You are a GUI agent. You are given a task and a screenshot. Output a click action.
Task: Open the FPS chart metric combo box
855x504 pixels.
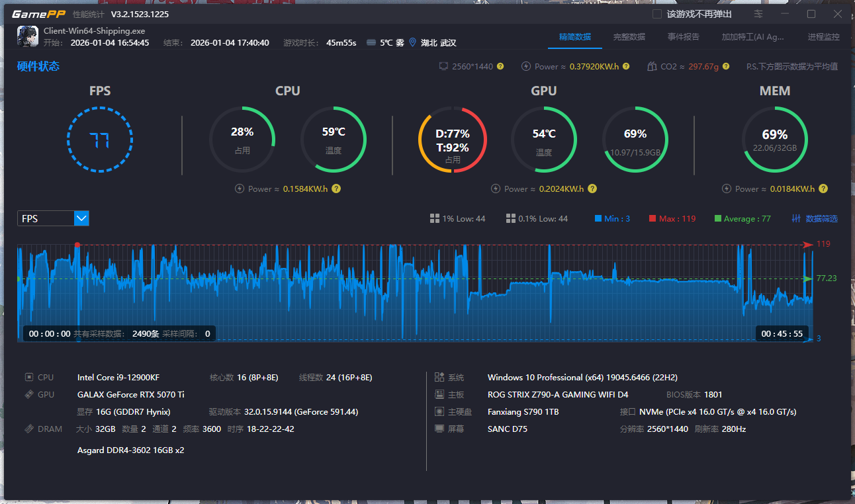pyautogui.click(x=46, y=218)
